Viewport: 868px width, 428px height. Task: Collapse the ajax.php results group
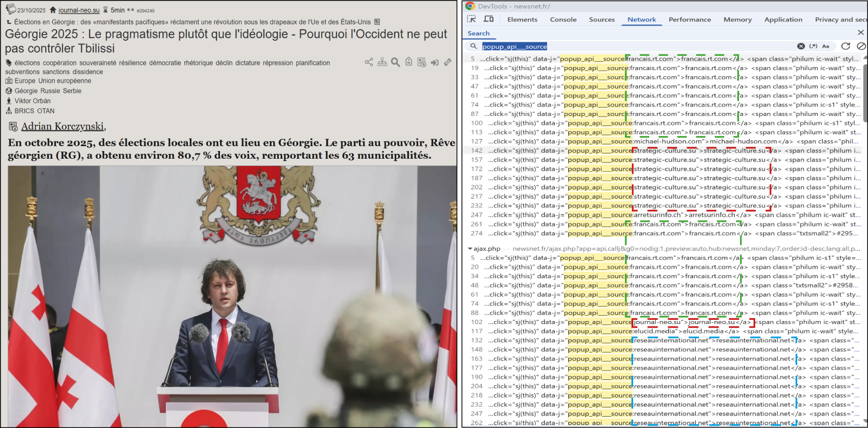point(470,248)
